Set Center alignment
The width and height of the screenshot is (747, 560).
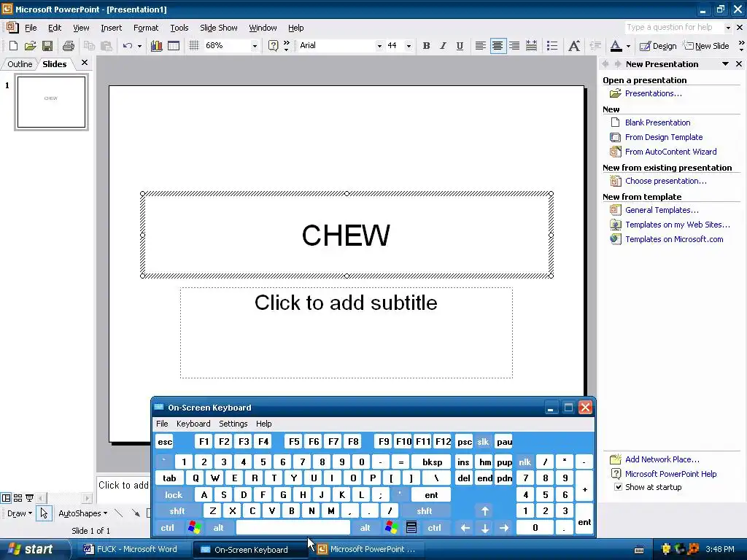click(498, 46)
